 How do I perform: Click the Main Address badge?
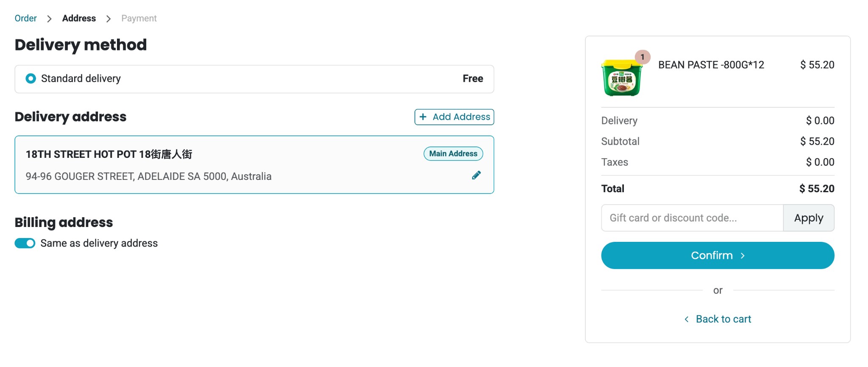(453, 154)
